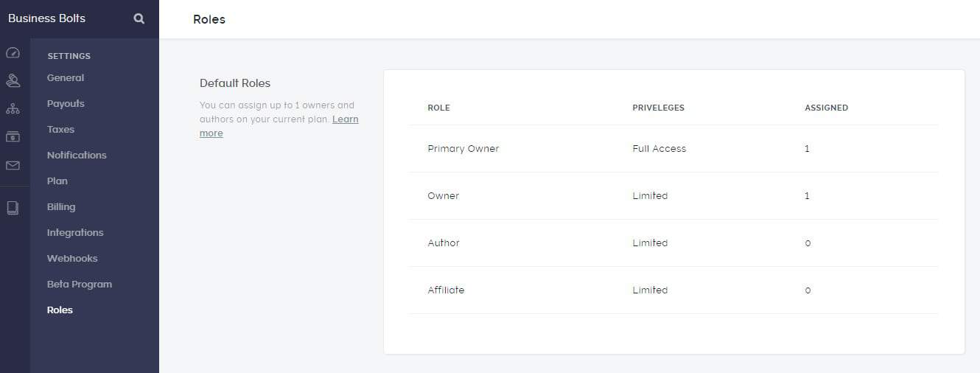Navigate to Plan settings
This screenshot has width=980, height=373.
57,181
